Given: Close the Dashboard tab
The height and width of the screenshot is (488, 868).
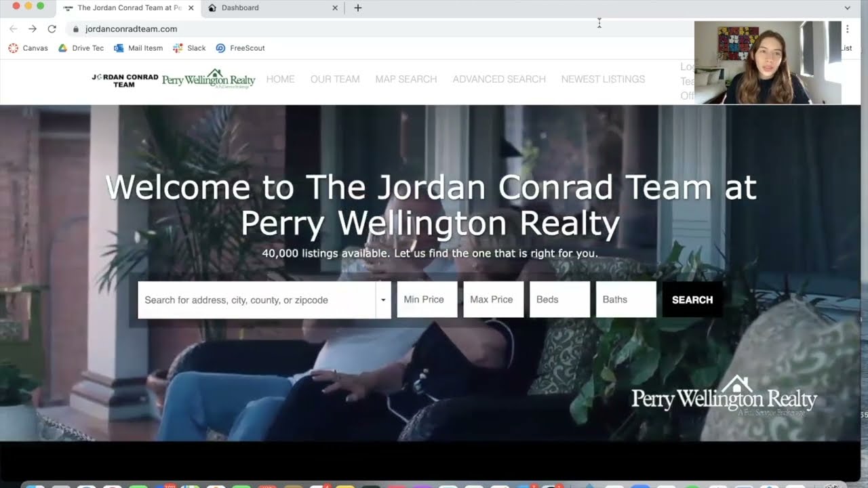Looking at the screenshot, I should coord(335,8).
